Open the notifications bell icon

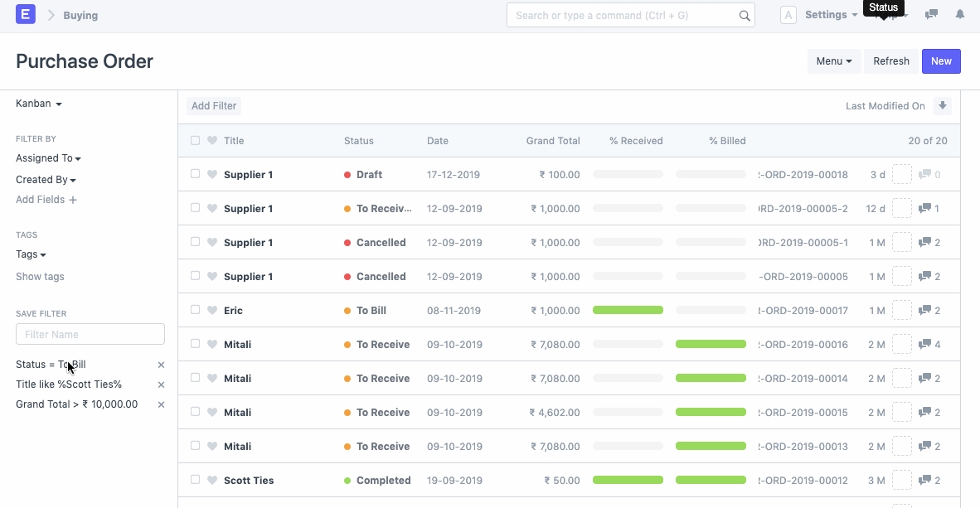(960, 15)
